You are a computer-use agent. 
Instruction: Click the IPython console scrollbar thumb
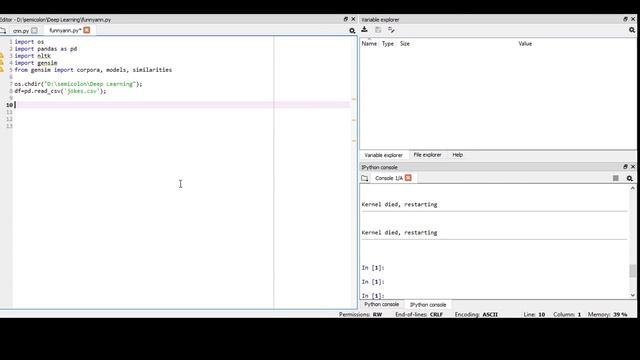coord(633,271)
